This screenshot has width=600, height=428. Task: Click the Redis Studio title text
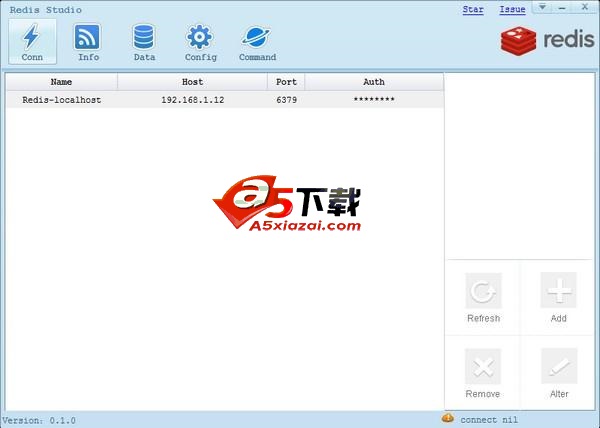(x=46, y=10)
